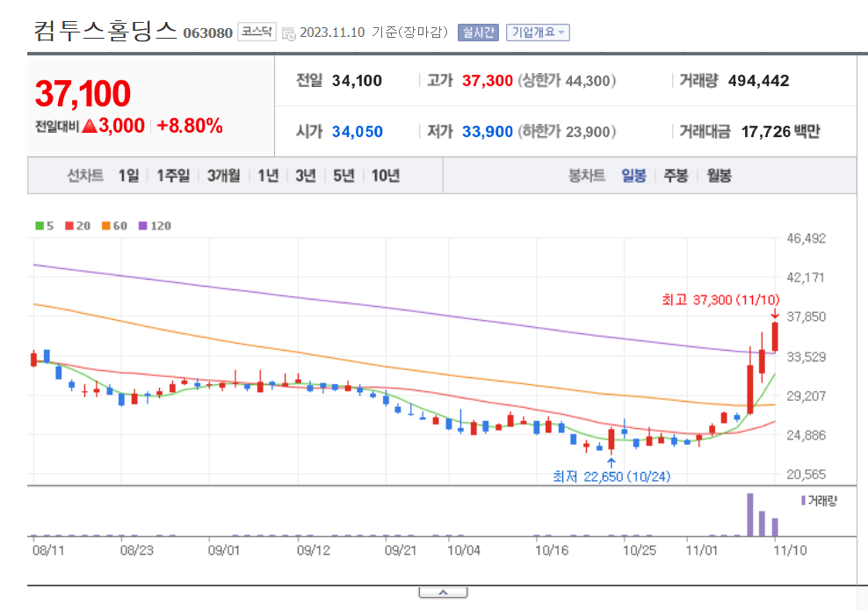
Task: Select the 10년 line chart tab
Action: coord(386,176)
